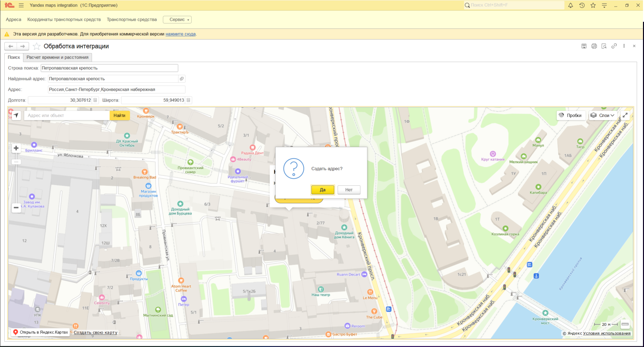Print the form with printer icon
Viewport: 644px width, 347px height.
594,46
